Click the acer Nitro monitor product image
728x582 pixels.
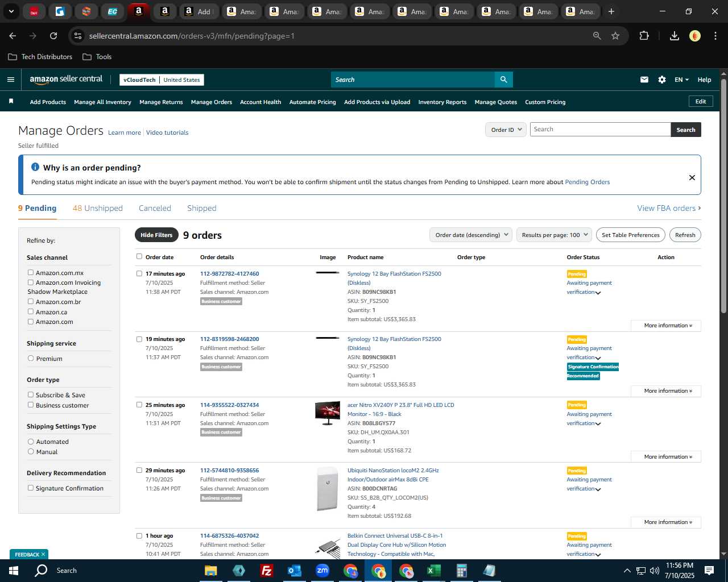[328, 413]
